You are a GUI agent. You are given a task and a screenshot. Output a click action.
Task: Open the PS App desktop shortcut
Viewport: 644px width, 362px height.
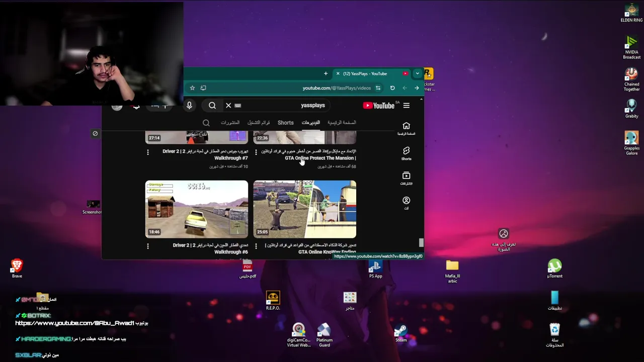tap(375, 269)
